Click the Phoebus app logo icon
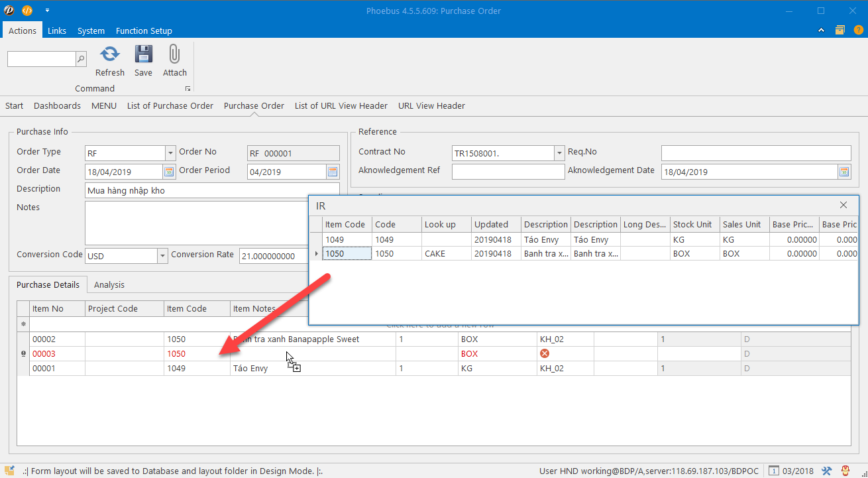Viewport: 868px width, 478px height. point(9,11)
